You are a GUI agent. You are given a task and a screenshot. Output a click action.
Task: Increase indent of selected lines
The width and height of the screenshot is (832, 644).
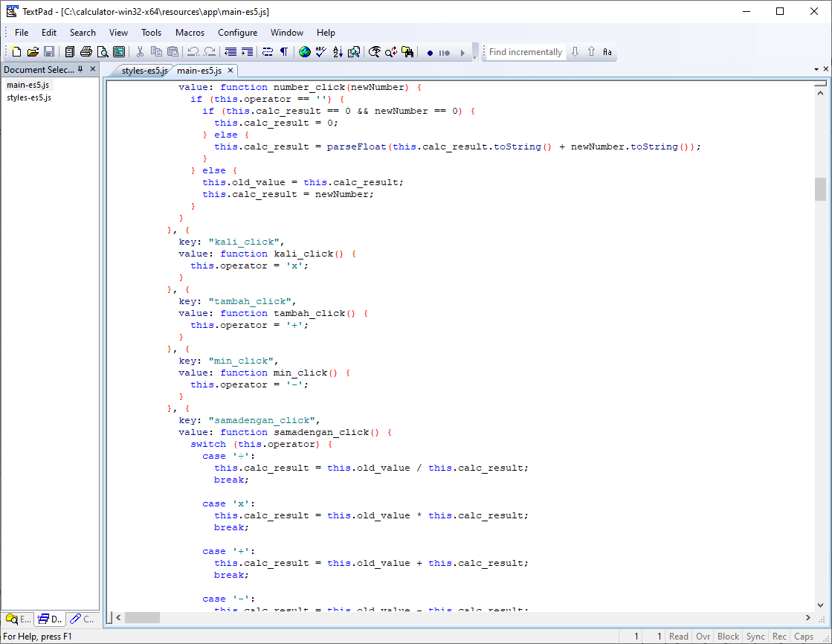[x=248, y=52]
